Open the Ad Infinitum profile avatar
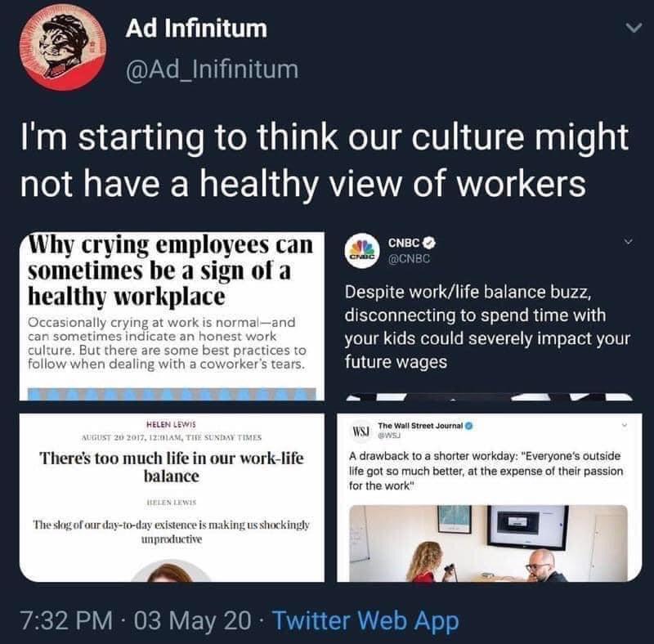Viewport: 654px width, 644px height. pos(63,47)
